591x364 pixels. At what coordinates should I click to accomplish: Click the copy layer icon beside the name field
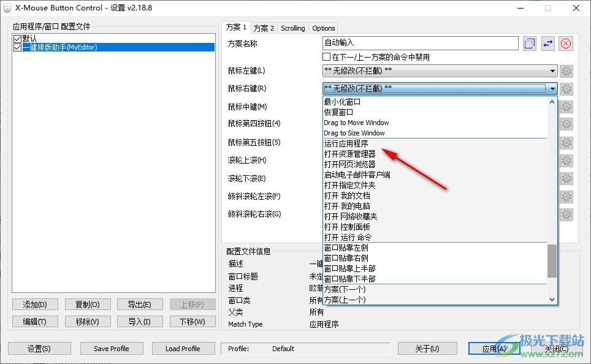coord(530,44)
